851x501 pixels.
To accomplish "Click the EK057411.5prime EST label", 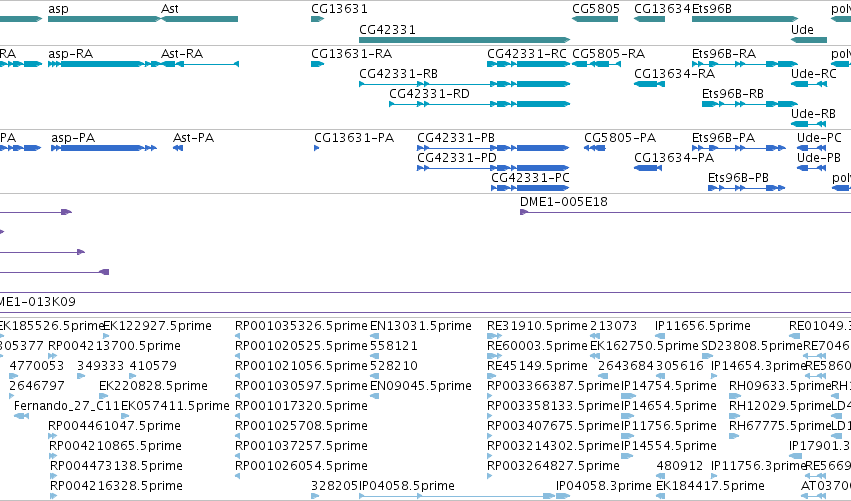I will [175, 406].
